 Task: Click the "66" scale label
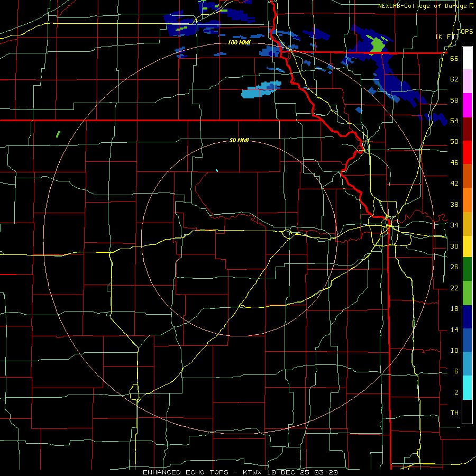454,58
